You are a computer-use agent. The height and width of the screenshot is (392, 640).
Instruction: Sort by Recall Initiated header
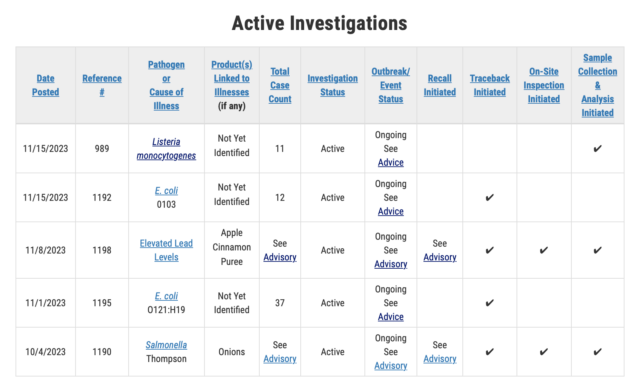pyautogui.click(x=440, y=85)
